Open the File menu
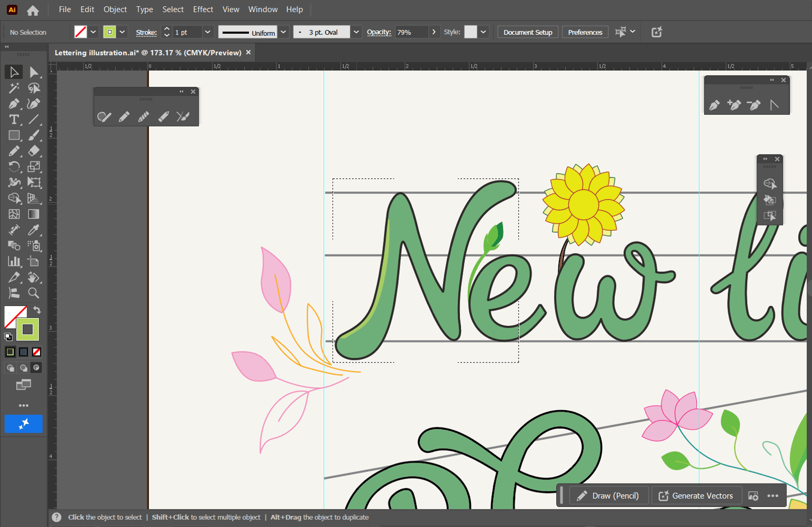Viewport: 812px width, 527px height. pos(65,10)
